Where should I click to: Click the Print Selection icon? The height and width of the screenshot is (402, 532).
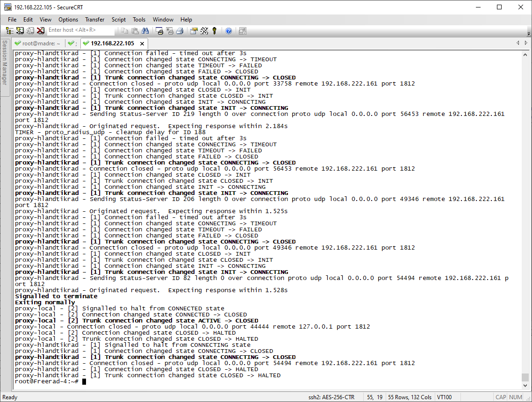point(170,31)
